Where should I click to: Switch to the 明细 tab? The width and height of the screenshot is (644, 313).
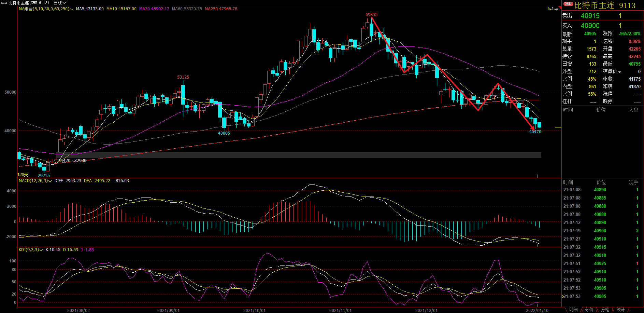[x=573, y=310]
